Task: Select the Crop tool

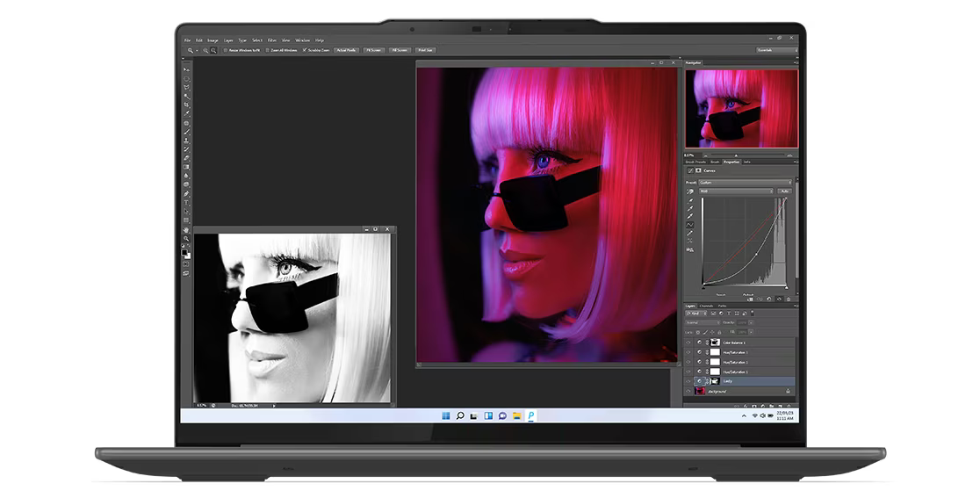Action: pos(186,105)
